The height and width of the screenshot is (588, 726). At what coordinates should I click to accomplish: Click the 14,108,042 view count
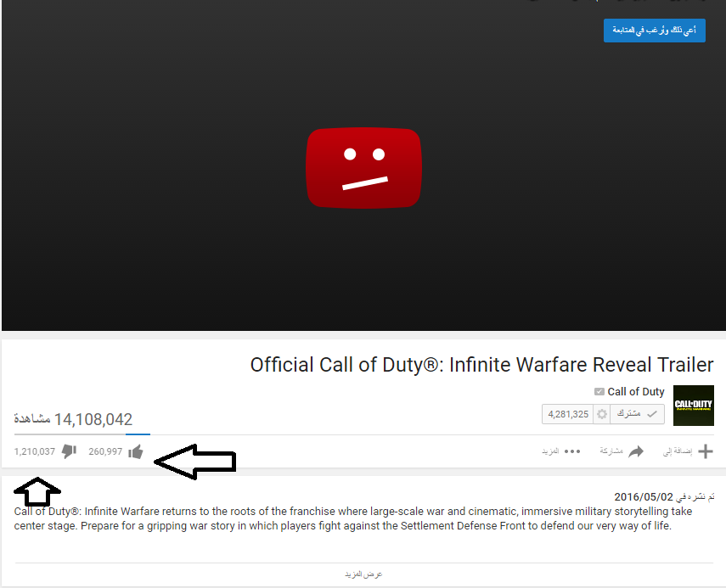pyautogui.click(x=93, y=419)
